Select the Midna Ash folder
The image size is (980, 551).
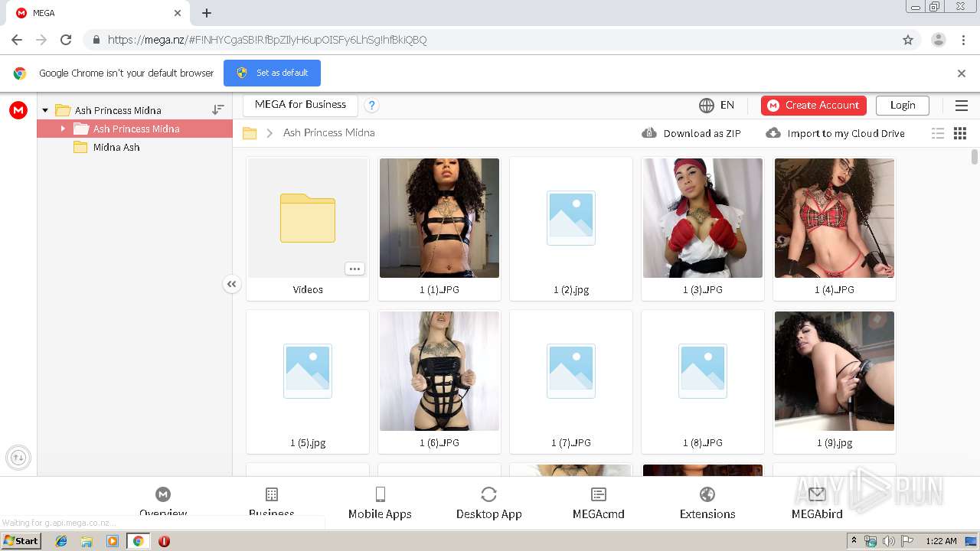pyautogui.click(x=116, y=147)
